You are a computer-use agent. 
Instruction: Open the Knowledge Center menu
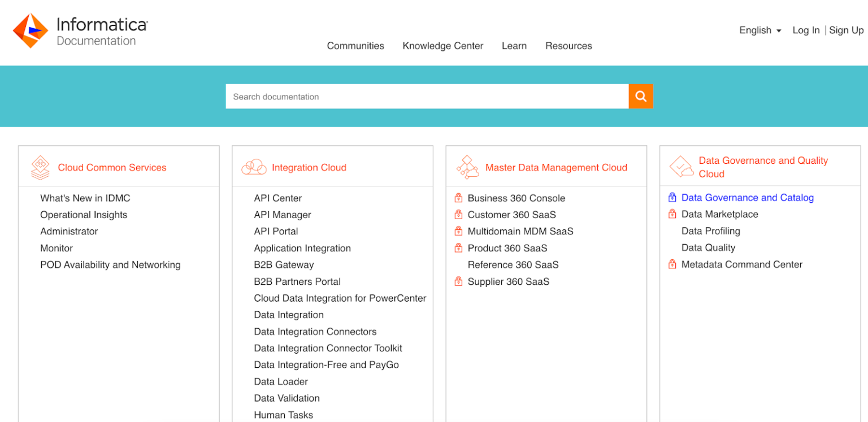coord(443,46)
